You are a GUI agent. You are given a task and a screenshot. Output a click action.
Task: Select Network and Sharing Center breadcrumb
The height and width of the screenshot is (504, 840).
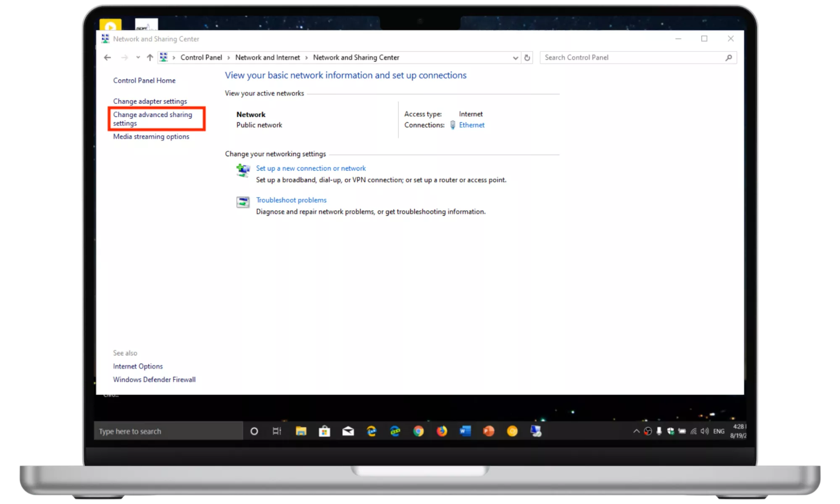[x=356, y=58]
